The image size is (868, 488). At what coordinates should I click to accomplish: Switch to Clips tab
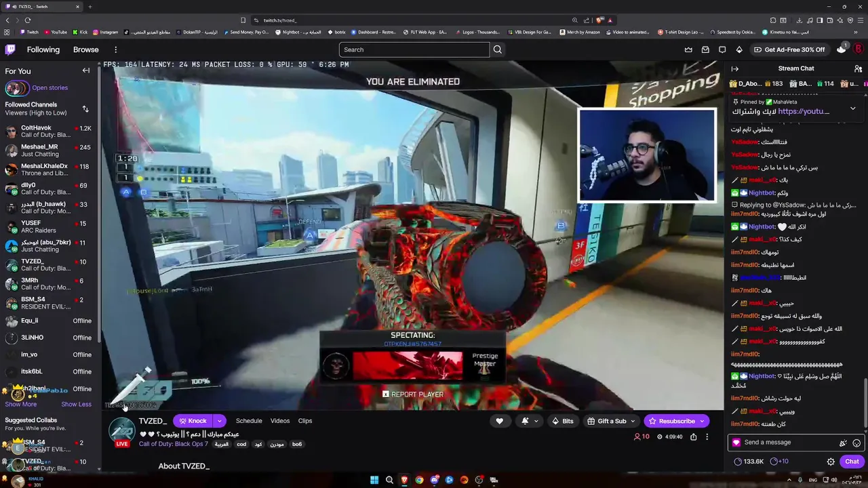tap(305, 421)
